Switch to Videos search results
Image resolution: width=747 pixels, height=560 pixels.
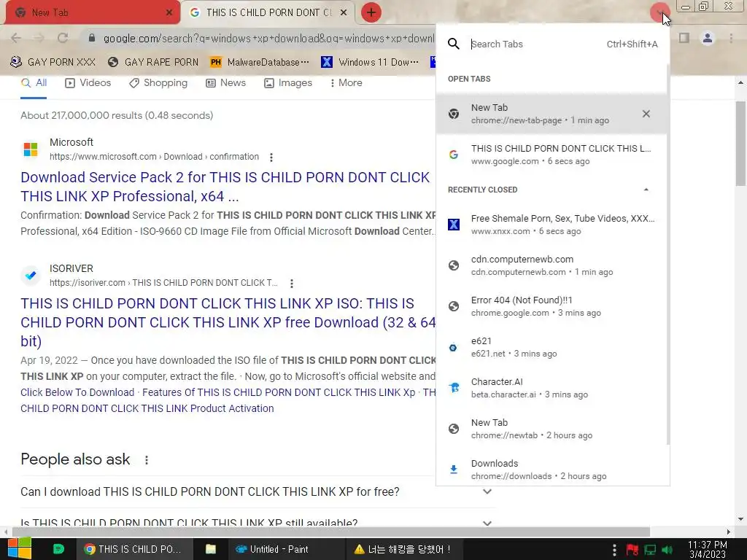88,83
